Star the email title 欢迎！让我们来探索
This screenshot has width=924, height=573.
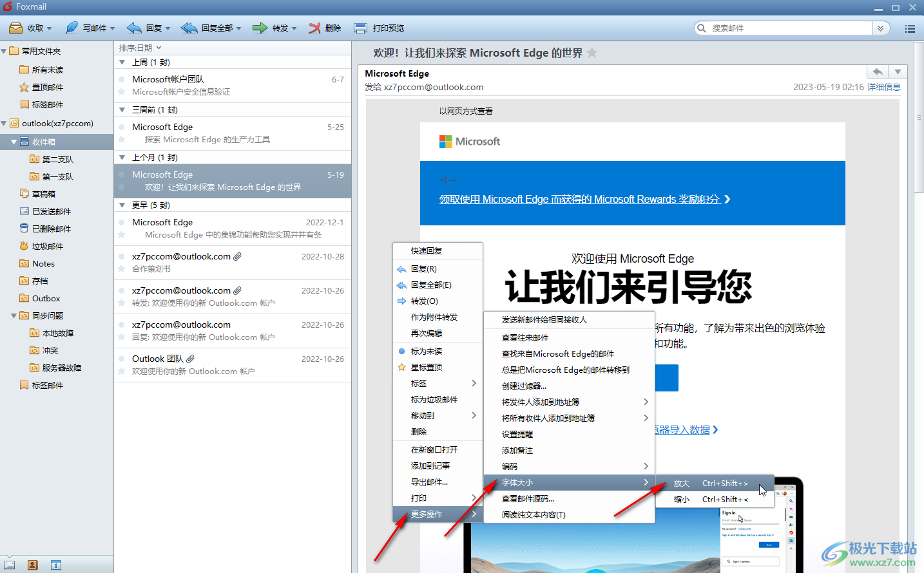click(x=592, y=53)
